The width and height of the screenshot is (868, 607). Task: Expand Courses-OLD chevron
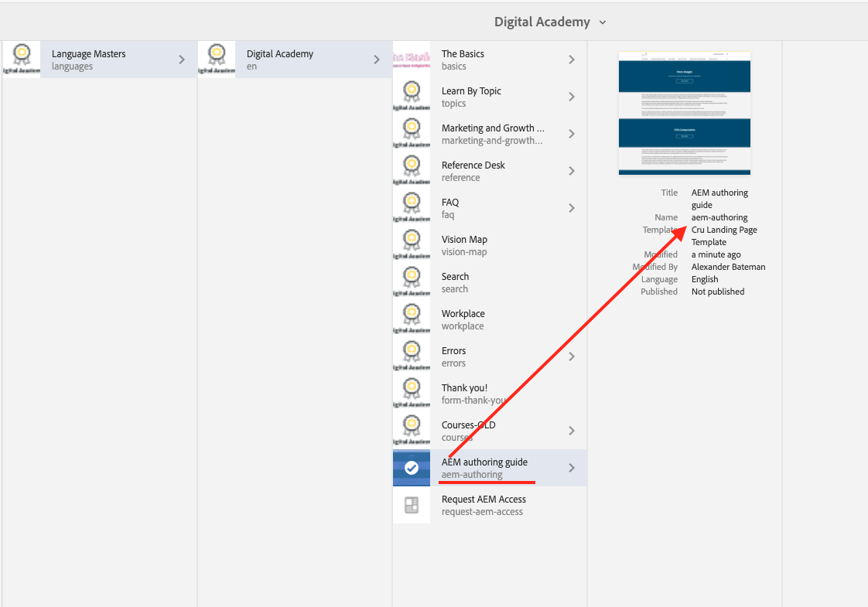point(572,430)
